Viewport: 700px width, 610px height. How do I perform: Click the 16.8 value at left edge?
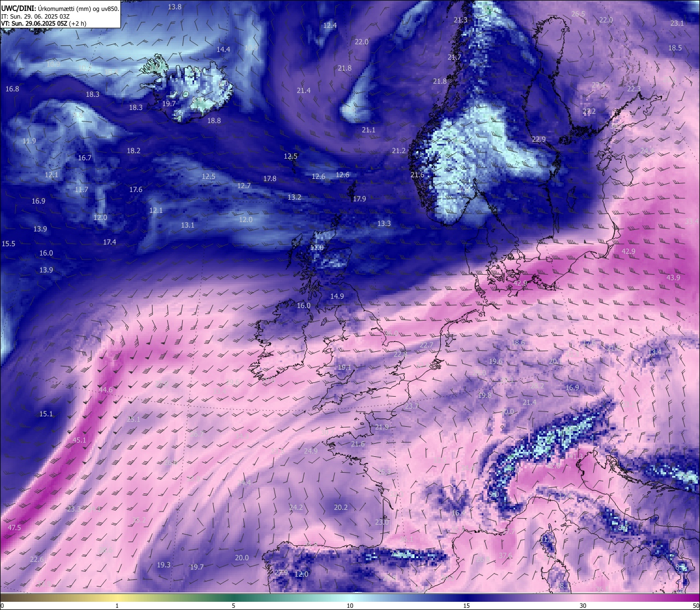pos(12,89)
